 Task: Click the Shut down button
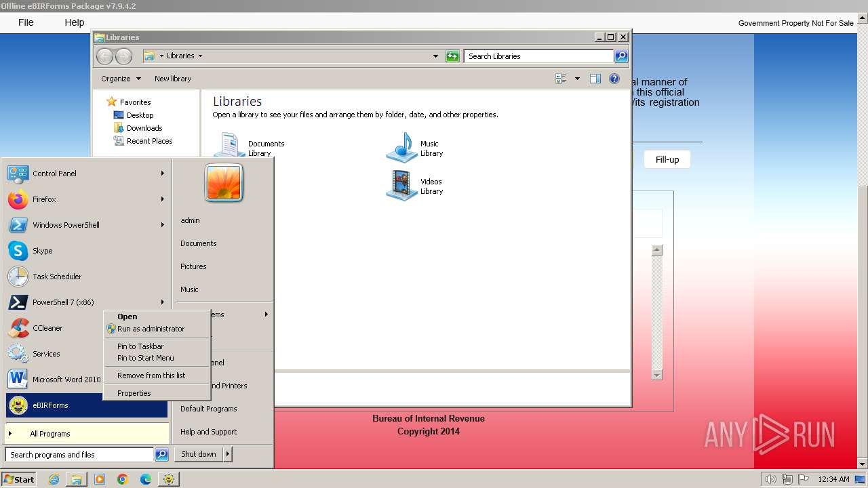point(199,454)
